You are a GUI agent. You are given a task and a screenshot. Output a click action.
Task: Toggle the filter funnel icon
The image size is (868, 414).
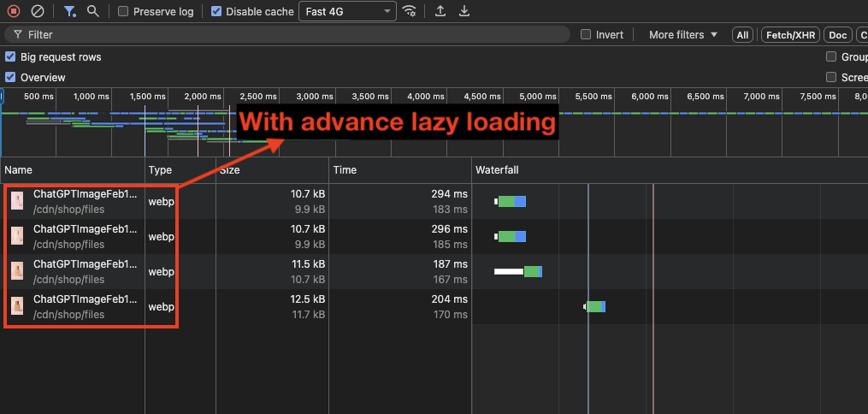click(69, 11)
